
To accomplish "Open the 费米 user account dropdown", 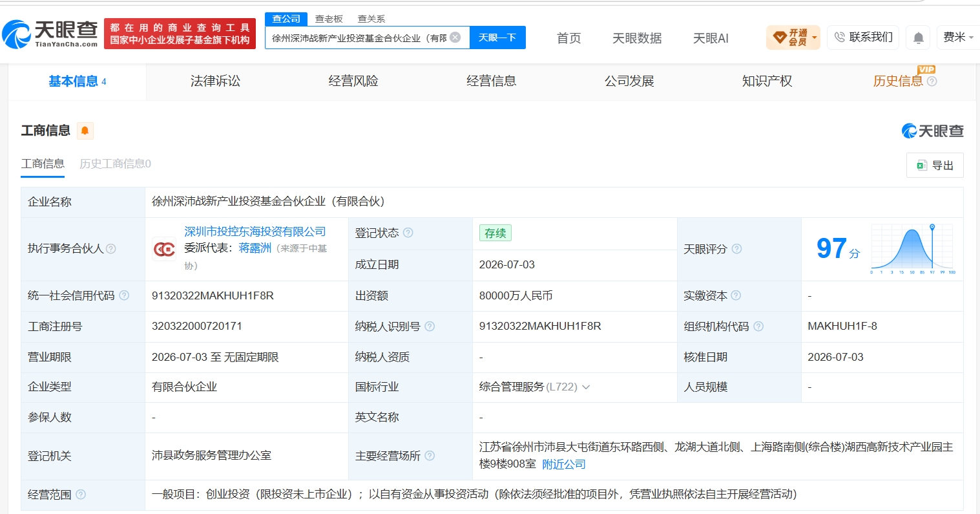I will point(958,37).
